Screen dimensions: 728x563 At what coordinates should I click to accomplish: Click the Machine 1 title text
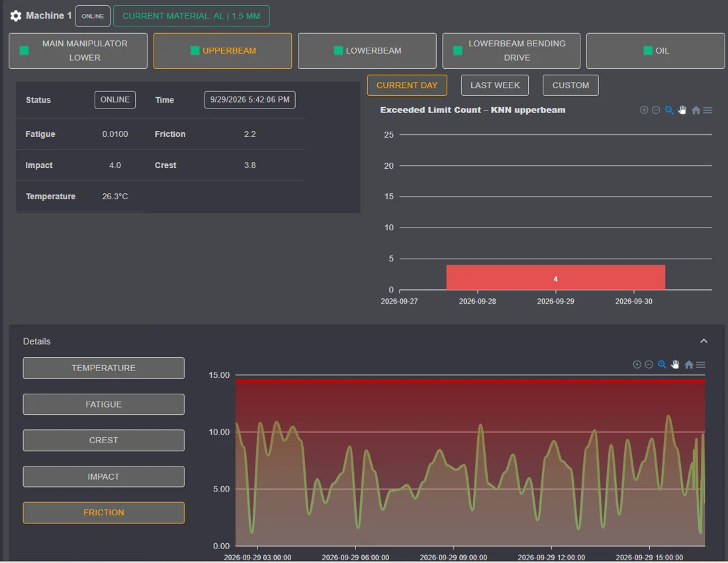49,16
